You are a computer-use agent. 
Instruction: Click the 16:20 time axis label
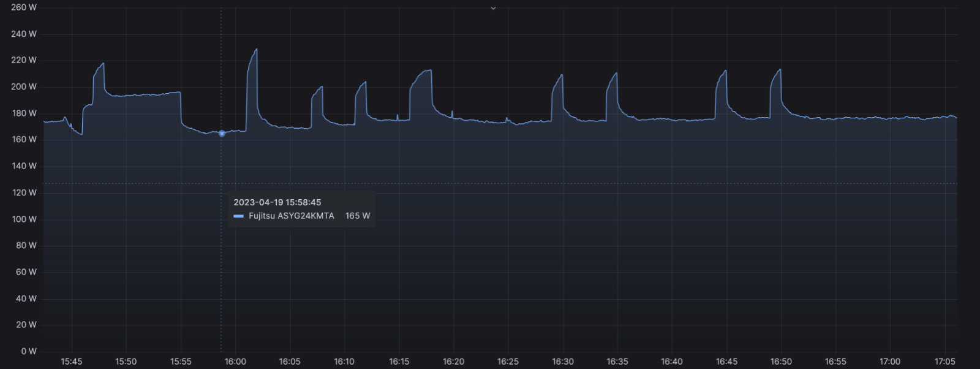(x=453, y=362)
